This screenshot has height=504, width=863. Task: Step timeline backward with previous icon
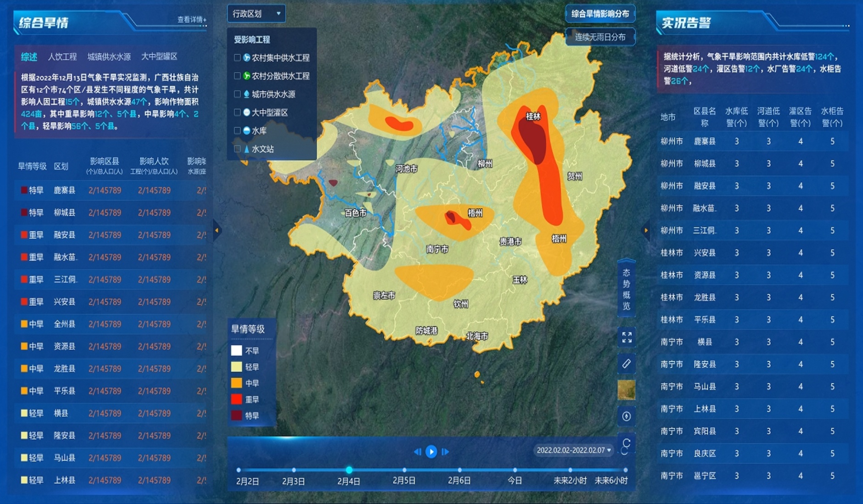(x=417, y=452)
